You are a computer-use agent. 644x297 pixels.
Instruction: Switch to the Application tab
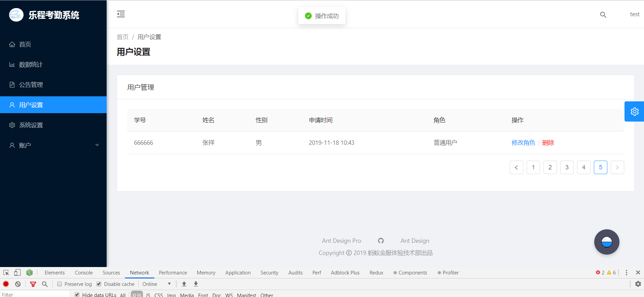click(x=238, y=273)
